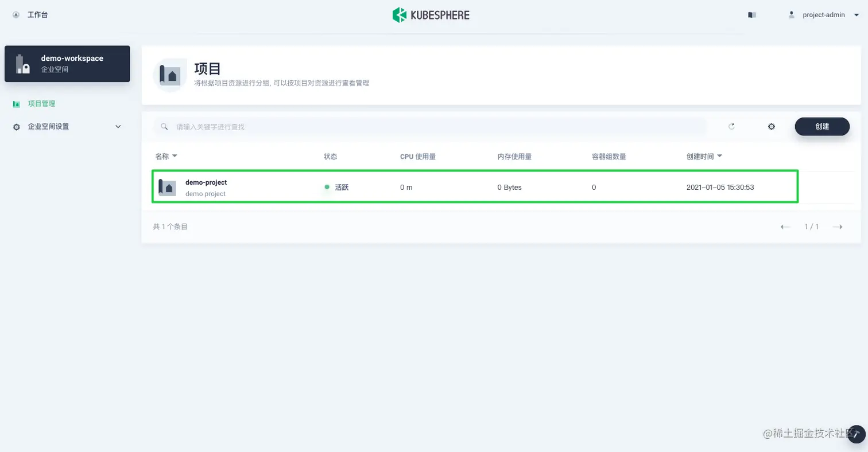This screenshot has width=868, height=452.
Task: Toggle the 企业空间设置 chevron
Action: point(118,127)
